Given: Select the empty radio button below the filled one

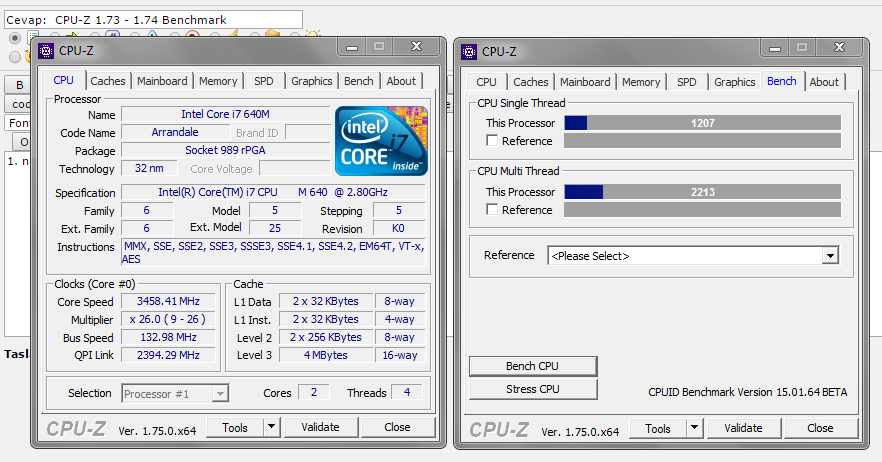Looking at the screenshot, I should tap(15, 56).
